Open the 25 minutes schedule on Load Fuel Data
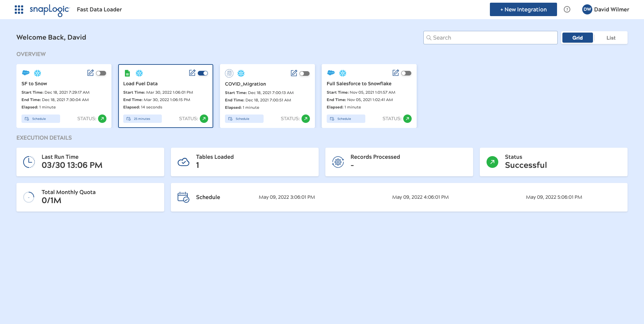The image size is (644, 324). [x=142, y=119]
